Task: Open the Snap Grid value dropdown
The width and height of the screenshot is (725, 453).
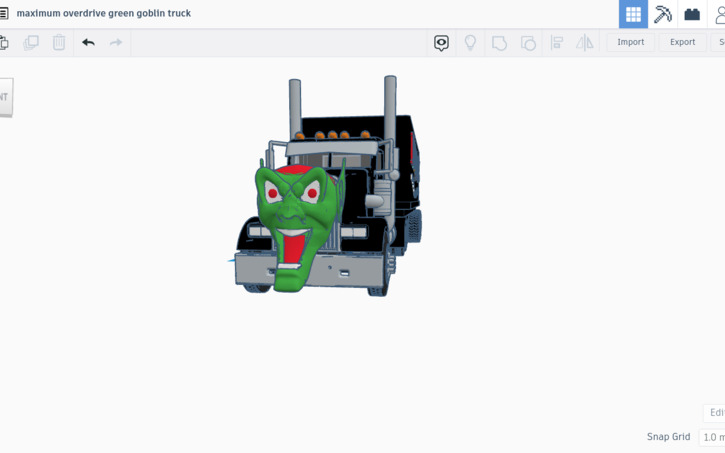Action: point(712,437)
